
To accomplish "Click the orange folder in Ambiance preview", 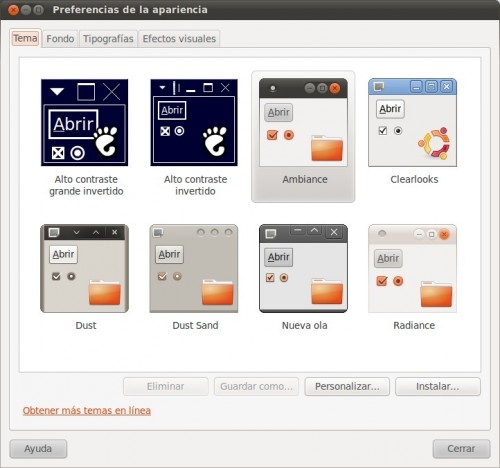I will pos(327,148).
